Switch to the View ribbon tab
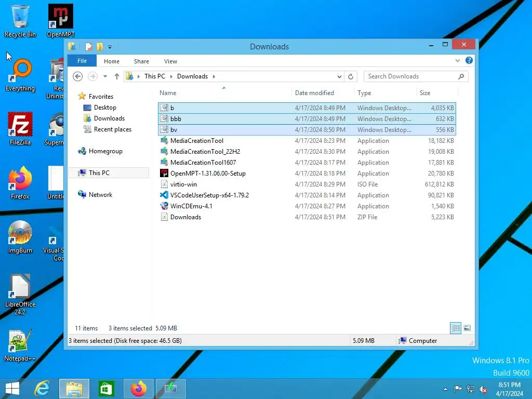The height and width of the screenshot is (399, 532). coord(170,61)
